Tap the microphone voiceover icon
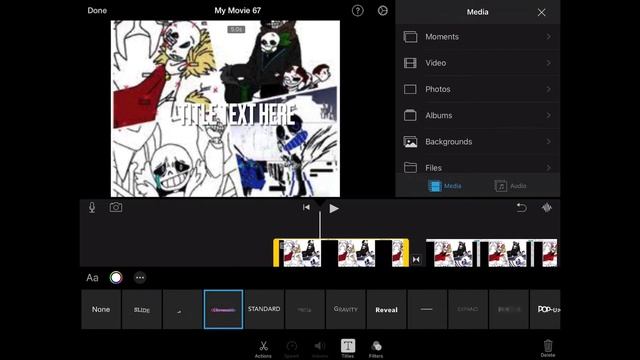 92,207
